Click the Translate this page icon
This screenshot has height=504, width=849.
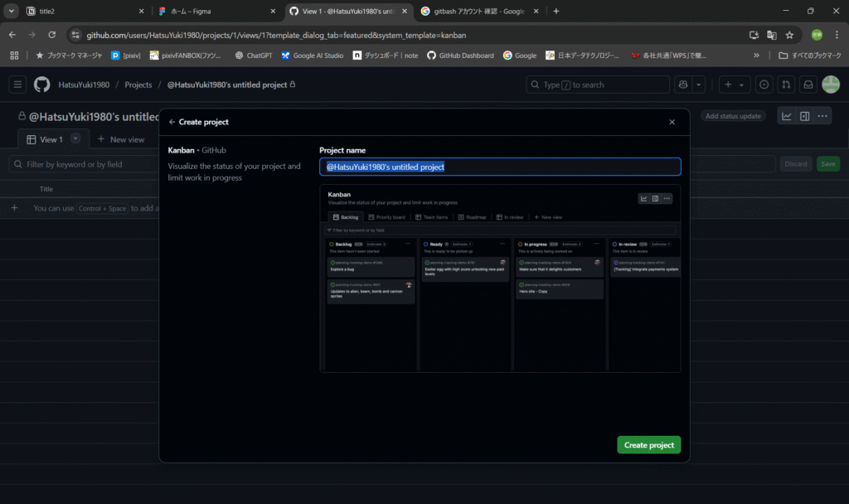[x=772, y=35]
